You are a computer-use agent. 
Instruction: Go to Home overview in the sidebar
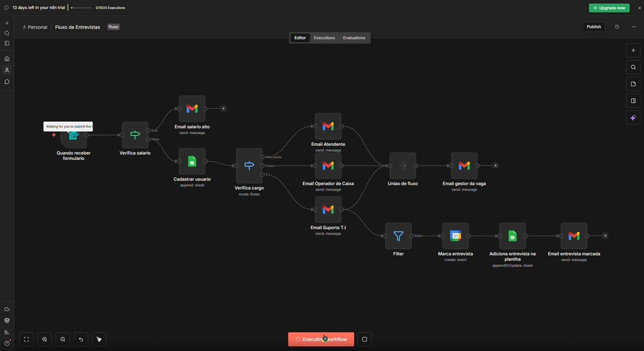tap(7, 59)
